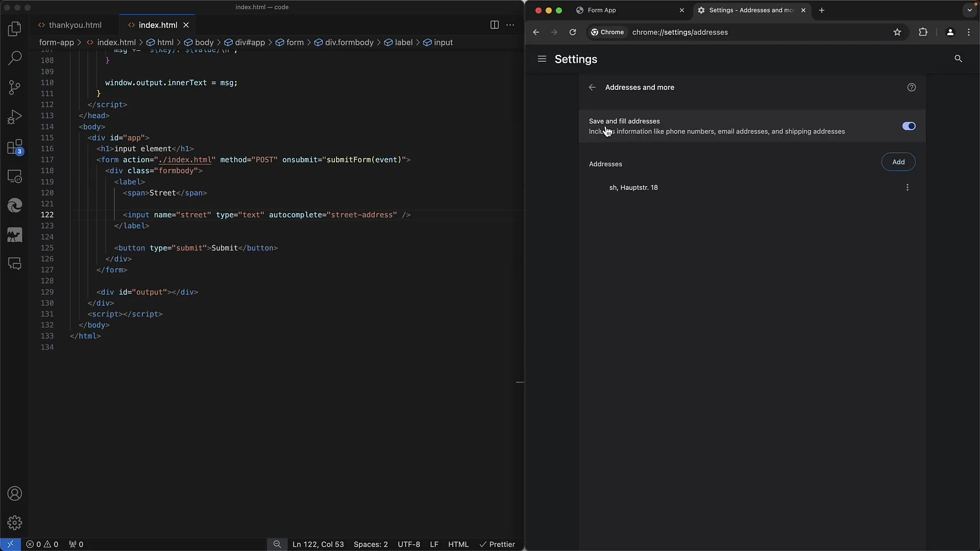Open the Chat view in activity bar

coord(15,264)
